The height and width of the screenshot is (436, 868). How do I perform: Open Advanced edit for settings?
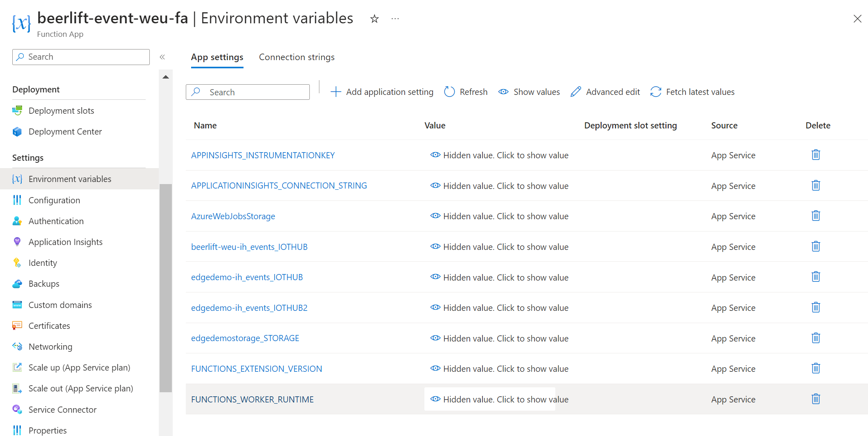(605, 92)
